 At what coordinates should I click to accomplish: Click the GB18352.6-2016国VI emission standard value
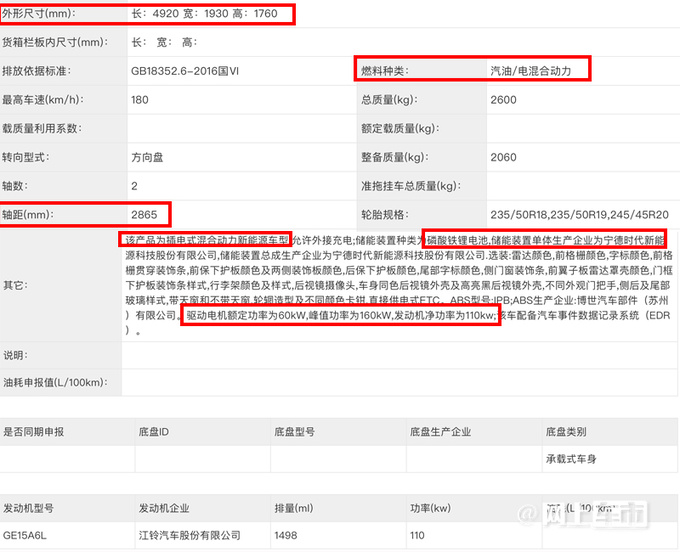coord(189,71)
